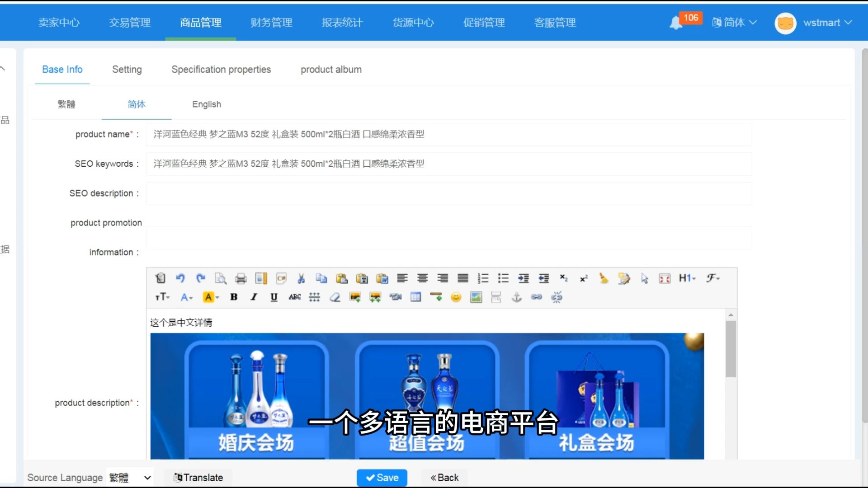The height and width of the screenshot is (488, 868).
Task: Apply italic formatting
Action: coord(254,297)
